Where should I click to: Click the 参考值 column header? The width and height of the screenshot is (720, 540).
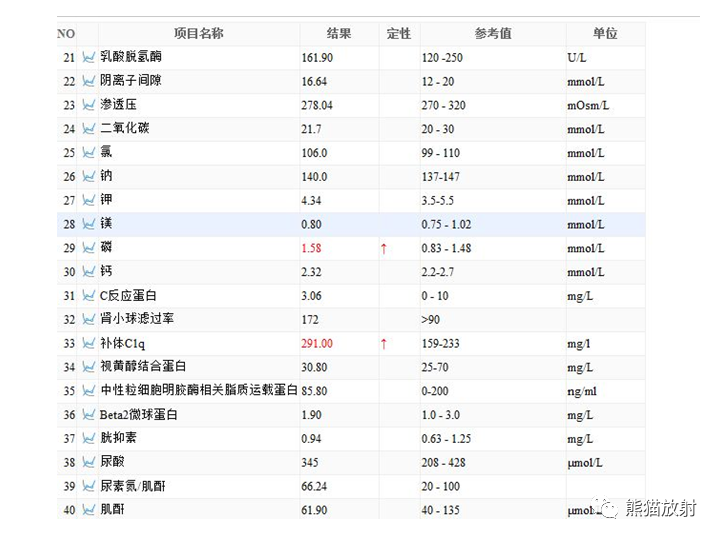click(493, 33)
